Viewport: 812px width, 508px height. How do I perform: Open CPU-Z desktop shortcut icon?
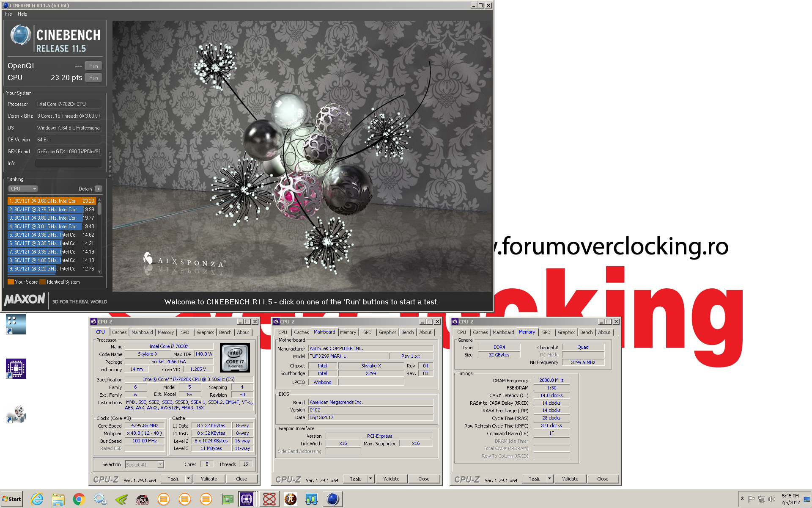[16, 369]
